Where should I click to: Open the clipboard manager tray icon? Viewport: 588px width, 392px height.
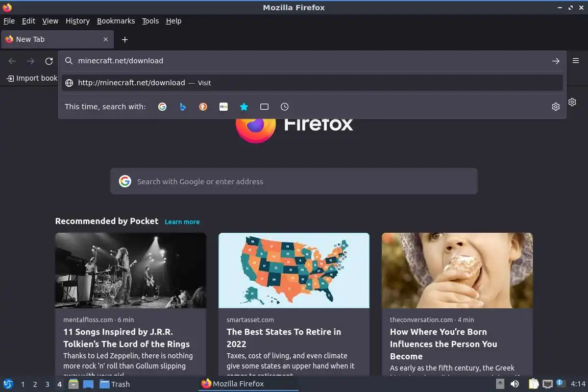pos(533,384)
